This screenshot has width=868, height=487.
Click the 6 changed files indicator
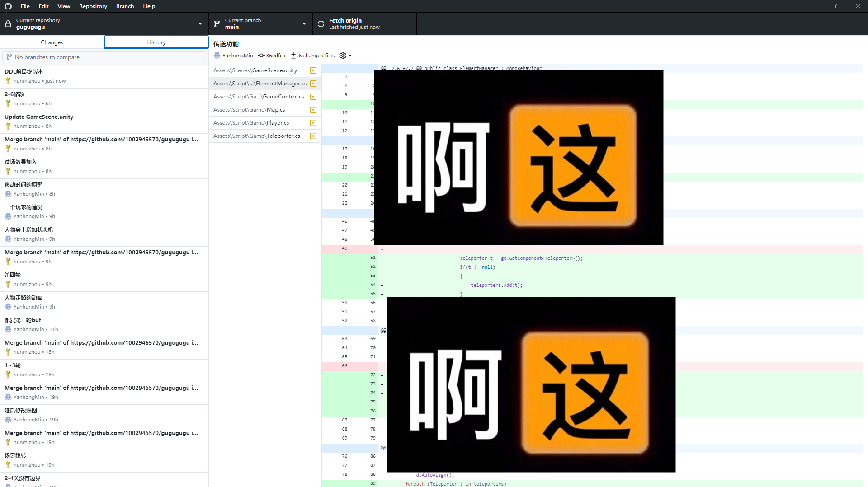tap(313, 56)
